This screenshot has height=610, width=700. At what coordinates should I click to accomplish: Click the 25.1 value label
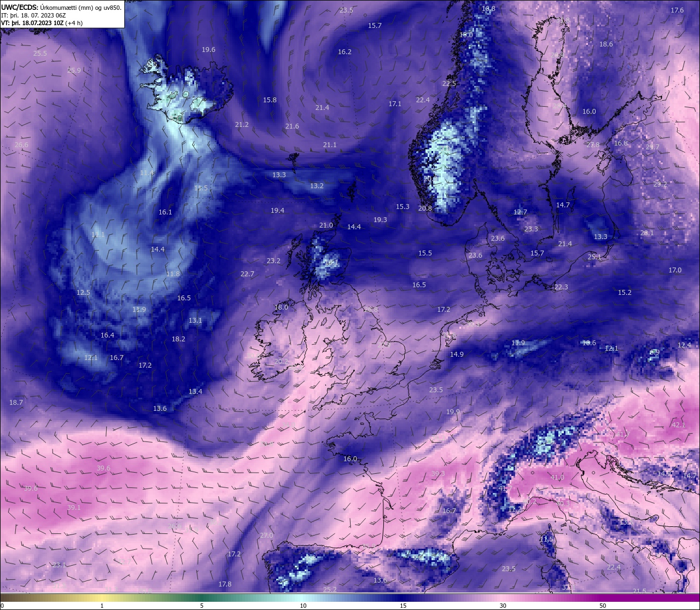pos(594,257)
